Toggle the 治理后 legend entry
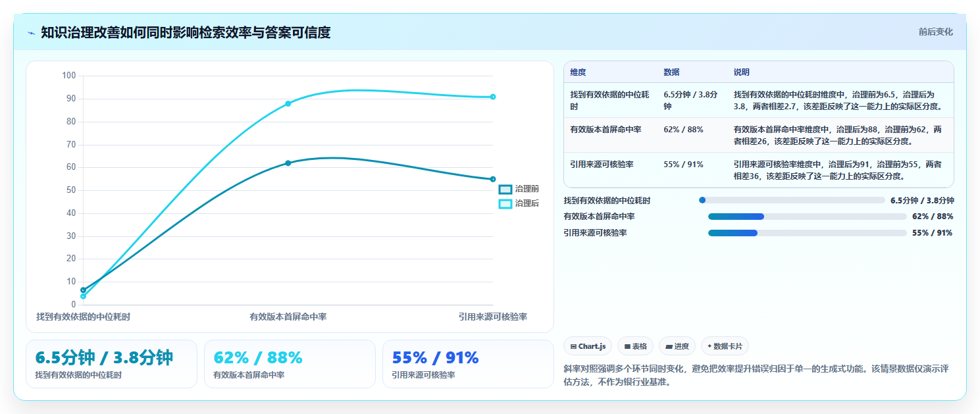 [519, 203]
